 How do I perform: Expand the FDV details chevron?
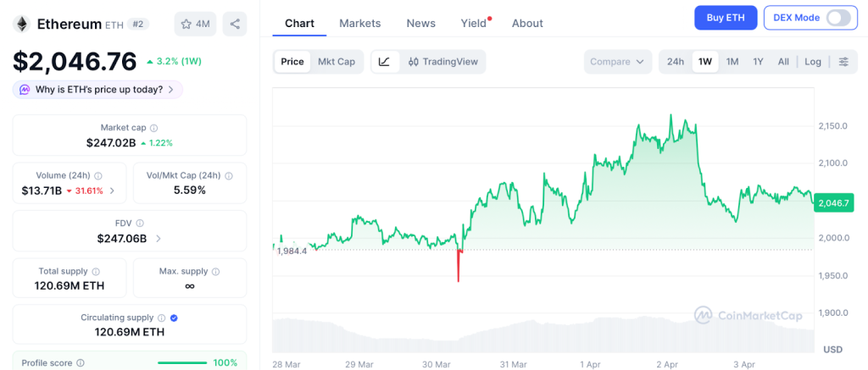(x=159, y=239)
